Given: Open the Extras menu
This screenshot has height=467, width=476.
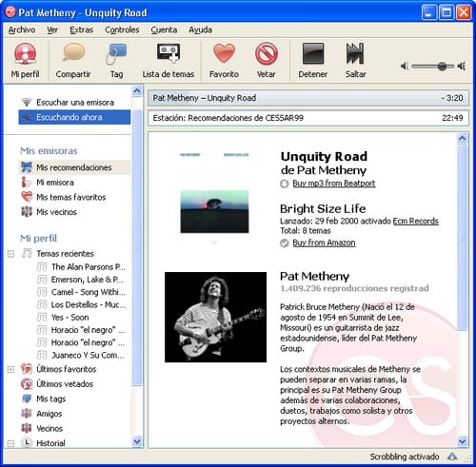Looking at the screenshot, I should 82,29.
